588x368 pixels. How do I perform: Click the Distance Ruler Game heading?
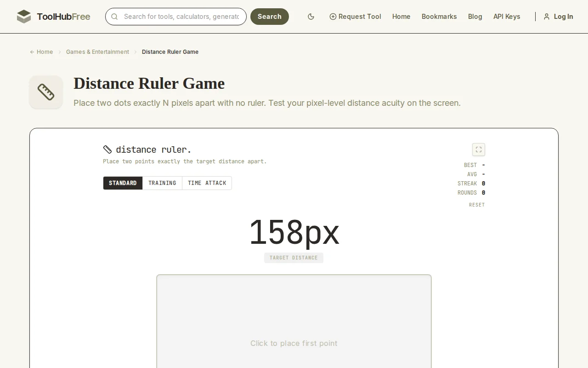click(149, 83)
